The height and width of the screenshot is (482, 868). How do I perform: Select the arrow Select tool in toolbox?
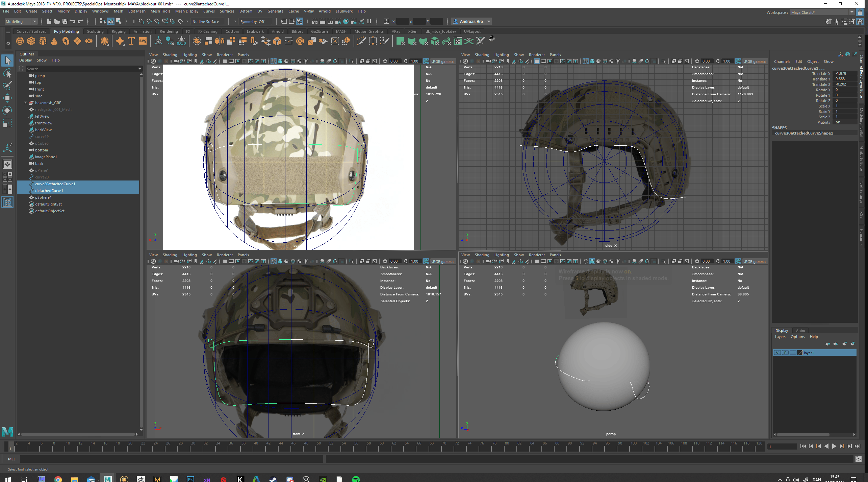(7, 61)
